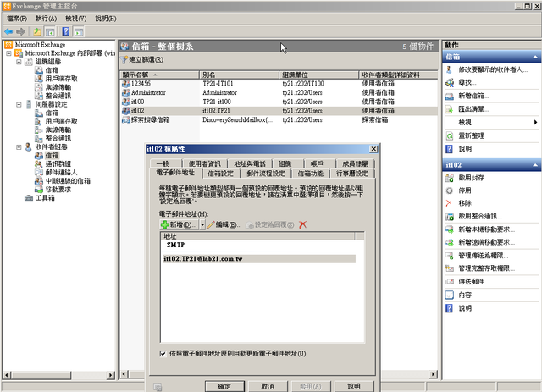Sort by 別名 column header
The width and height of the screenshot is (542, 392).
[x=239, y=75]
